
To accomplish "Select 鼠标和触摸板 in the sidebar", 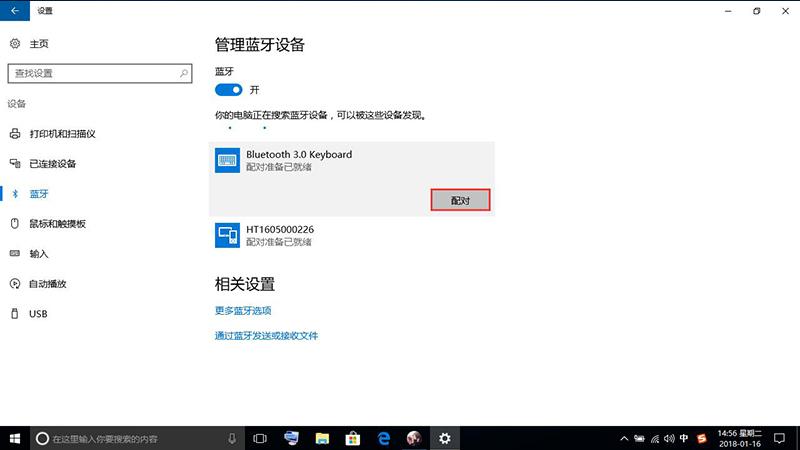I will pyautogui.click(x=58, y=223).
